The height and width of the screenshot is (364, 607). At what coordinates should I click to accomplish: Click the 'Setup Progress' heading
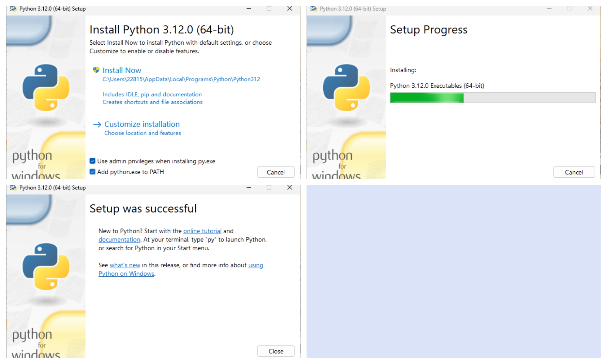[429, 30]
